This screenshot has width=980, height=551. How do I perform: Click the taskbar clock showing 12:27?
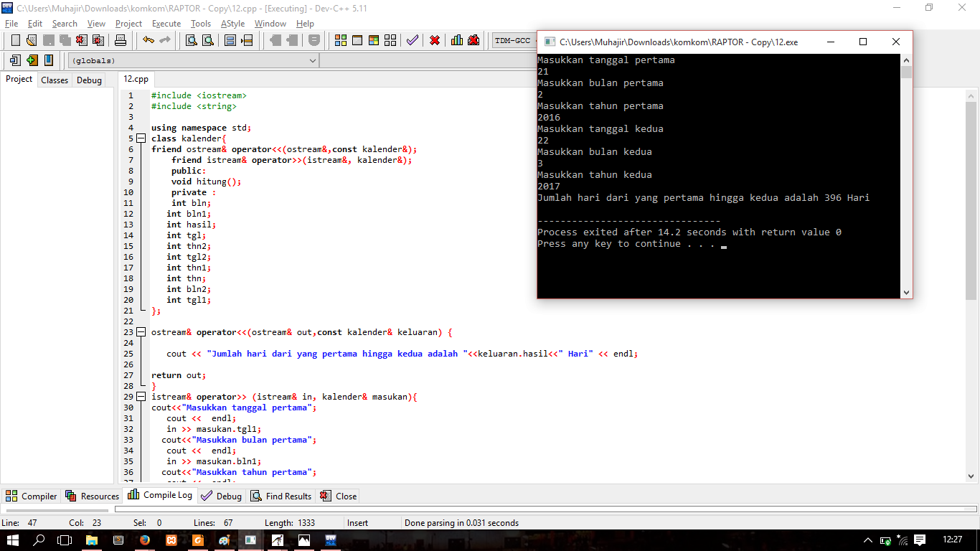[953, 540]
